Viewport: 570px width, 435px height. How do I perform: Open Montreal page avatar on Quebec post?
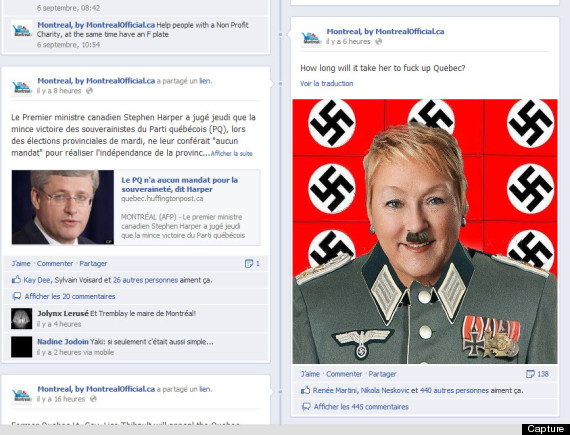tap(311, 38)
